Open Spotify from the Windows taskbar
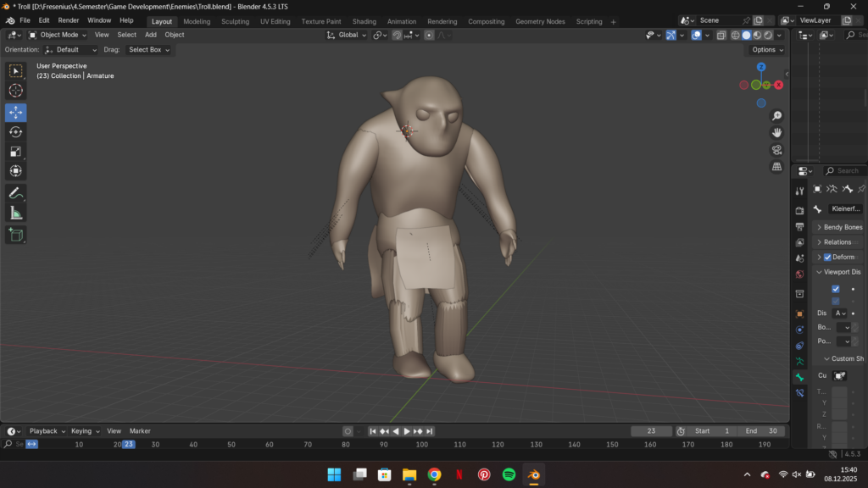The height and width of the screenshot is (488, 868). tap(509, 474)
